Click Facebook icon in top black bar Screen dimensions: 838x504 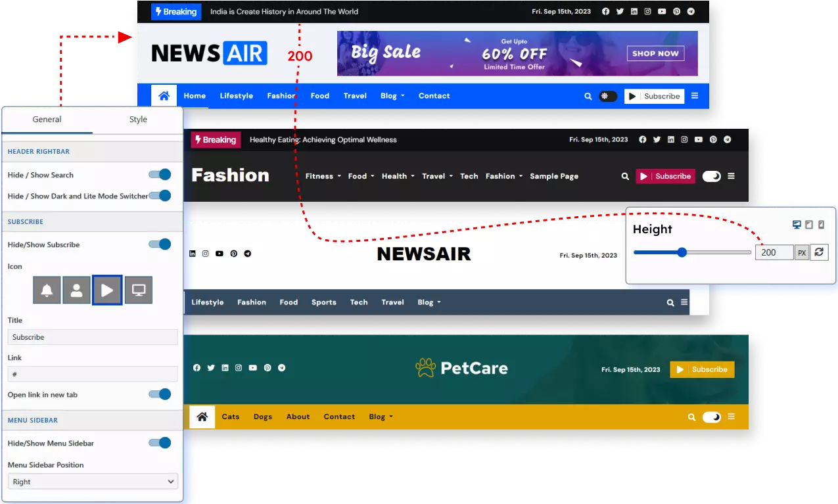(x=605, y=11)
